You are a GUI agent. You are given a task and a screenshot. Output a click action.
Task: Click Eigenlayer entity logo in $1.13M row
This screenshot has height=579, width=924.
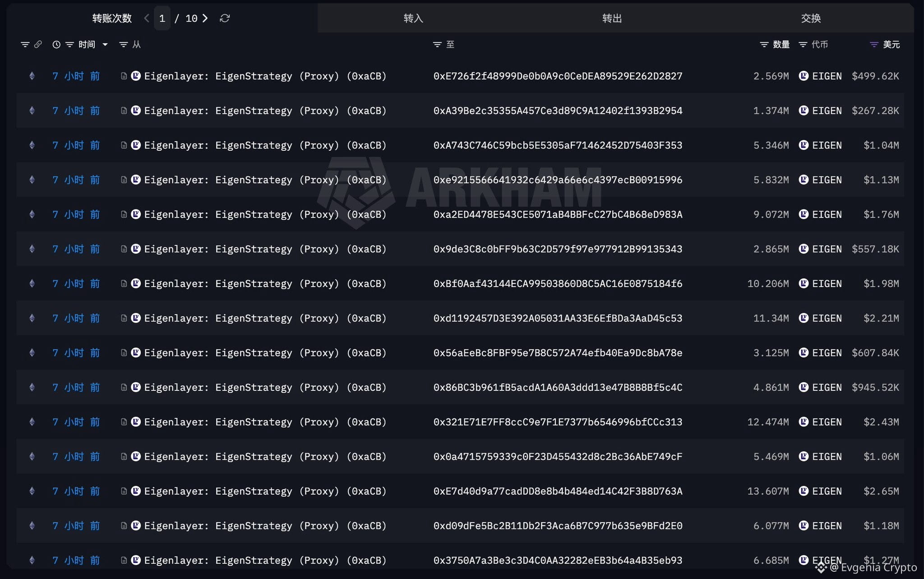point(136,180)
